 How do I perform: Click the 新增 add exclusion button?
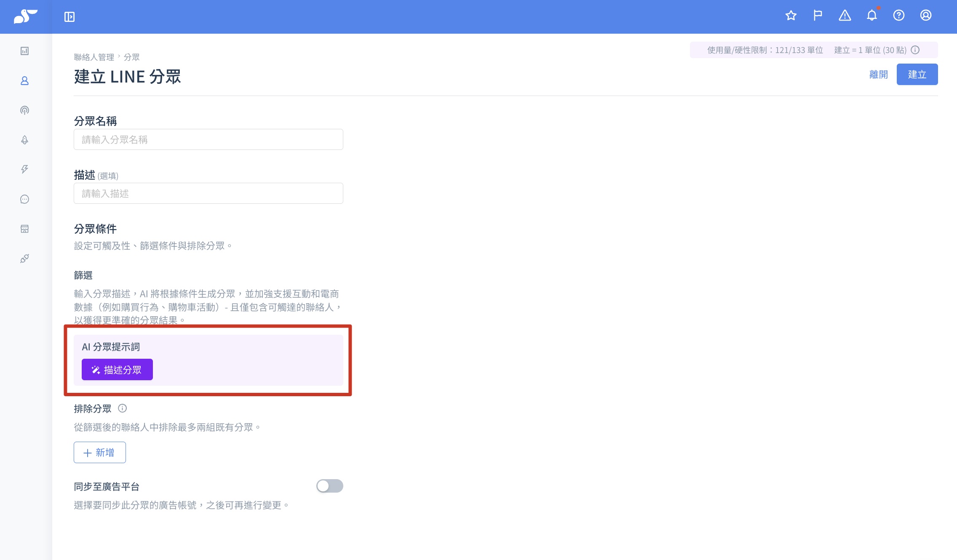pyautogui.click(x=100, y=453)
